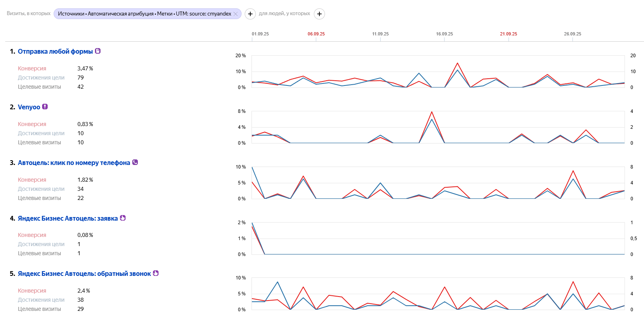Viewport: 644px width, 322px height.
Task: Click the phone icon beside 'клик по номеру телефона'
Action: pyautogui.click(x=135, y=162)
